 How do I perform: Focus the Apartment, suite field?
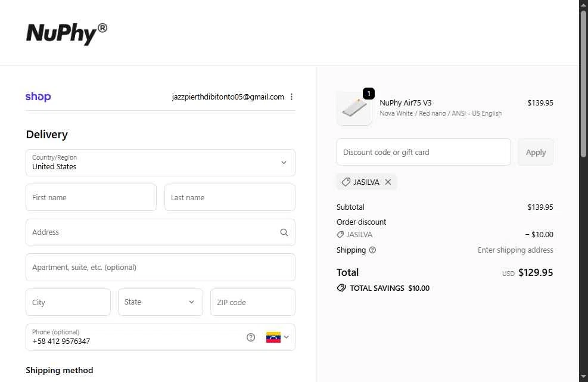(160, 267)
